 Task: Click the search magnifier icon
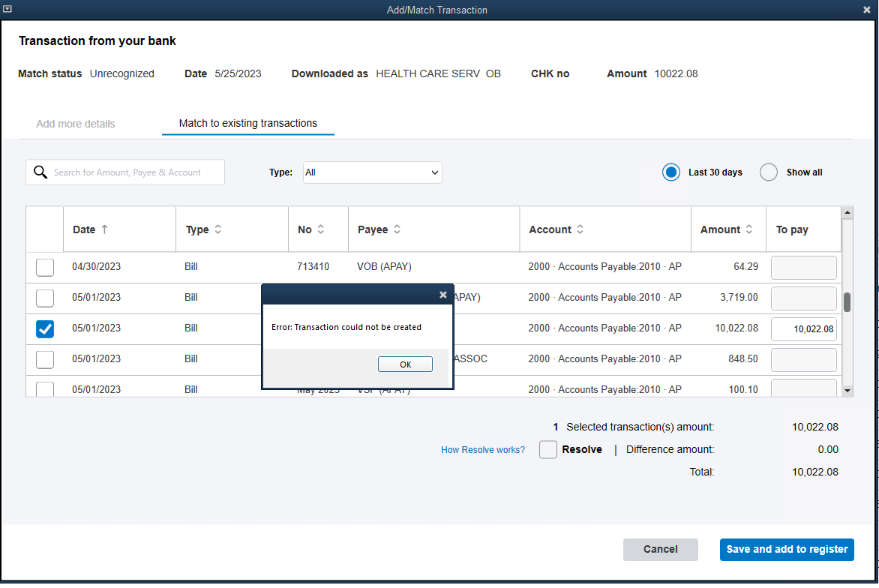[40, 172]
